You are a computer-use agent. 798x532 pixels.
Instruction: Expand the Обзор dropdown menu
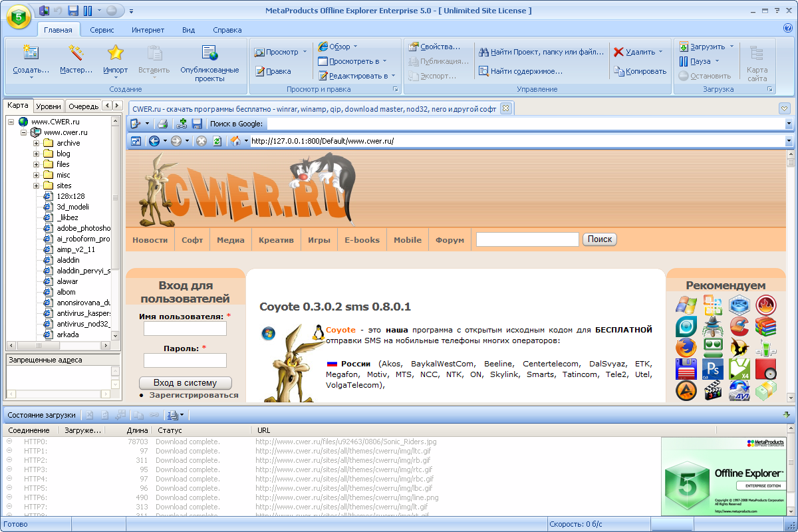click(355, 47)
